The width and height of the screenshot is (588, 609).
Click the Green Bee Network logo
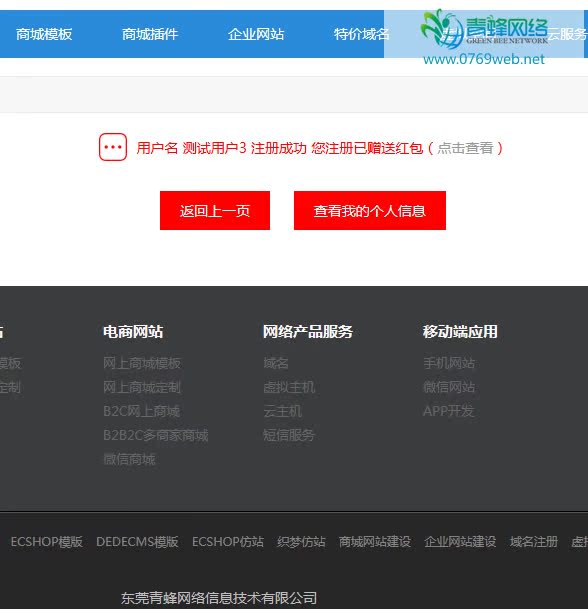(x=484, y=37)
